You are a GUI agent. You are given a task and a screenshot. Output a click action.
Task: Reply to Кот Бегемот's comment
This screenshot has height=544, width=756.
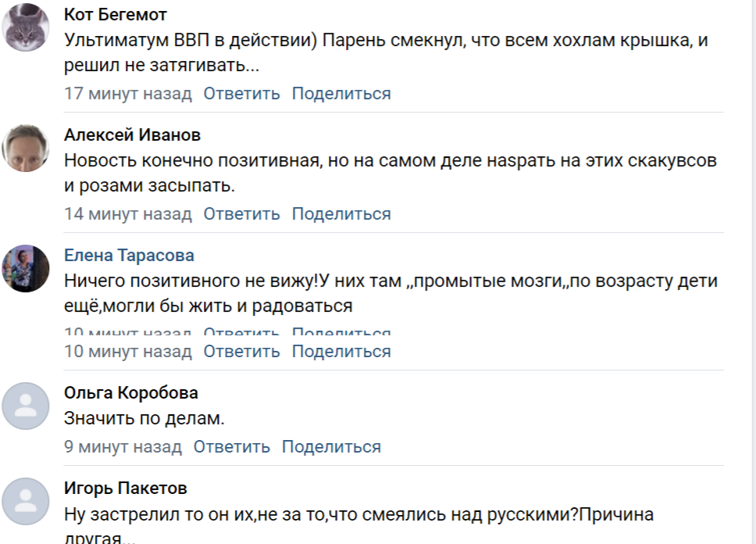pos(241,94)
